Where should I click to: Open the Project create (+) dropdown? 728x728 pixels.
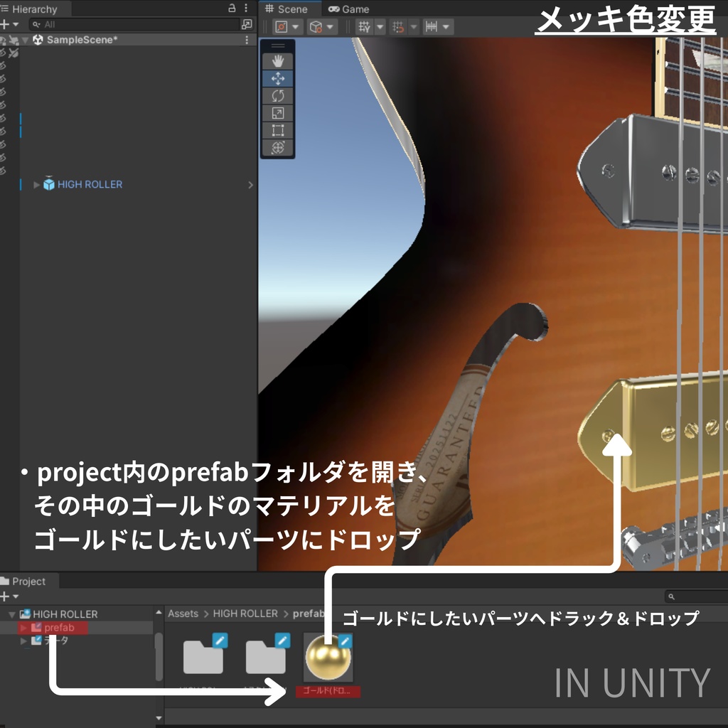coord(9,596)
